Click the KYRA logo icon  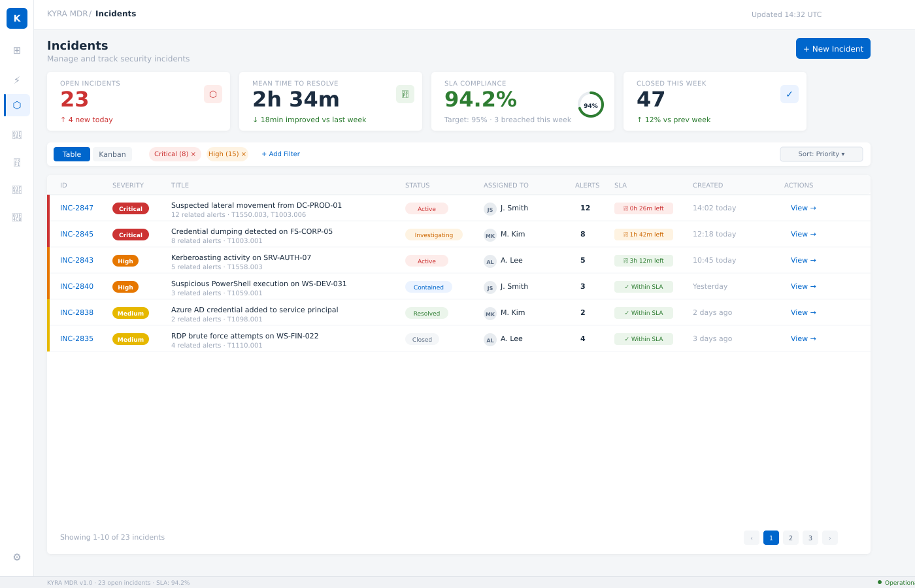(17, 18)
